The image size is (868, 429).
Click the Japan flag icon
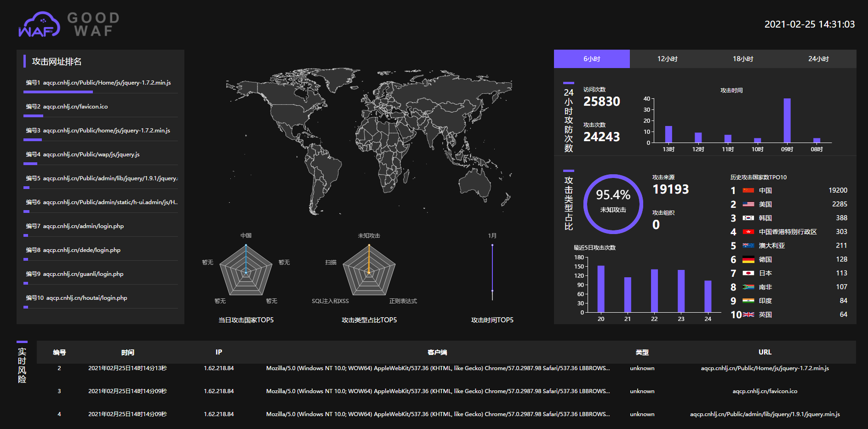[x=748, y=273]
